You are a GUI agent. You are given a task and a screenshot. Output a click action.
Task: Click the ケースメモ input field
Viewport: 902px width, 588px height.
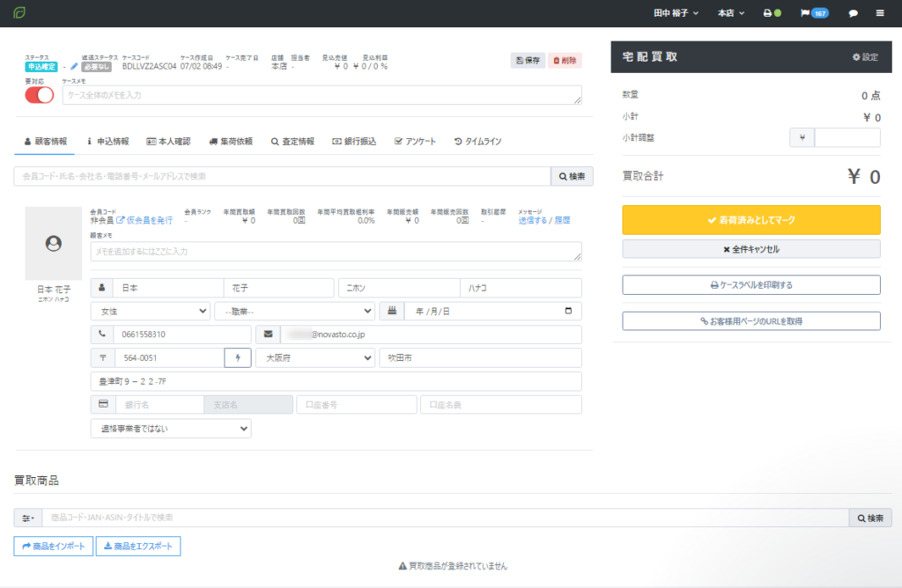(322, 95)
